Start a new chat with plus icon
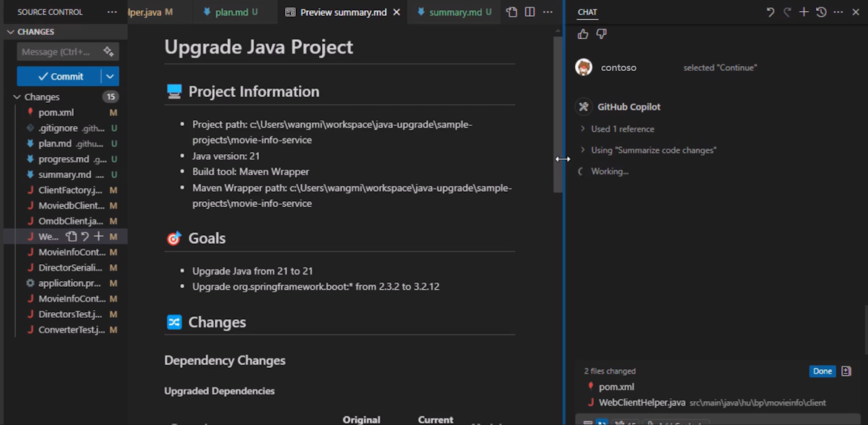 pos(804,12)
